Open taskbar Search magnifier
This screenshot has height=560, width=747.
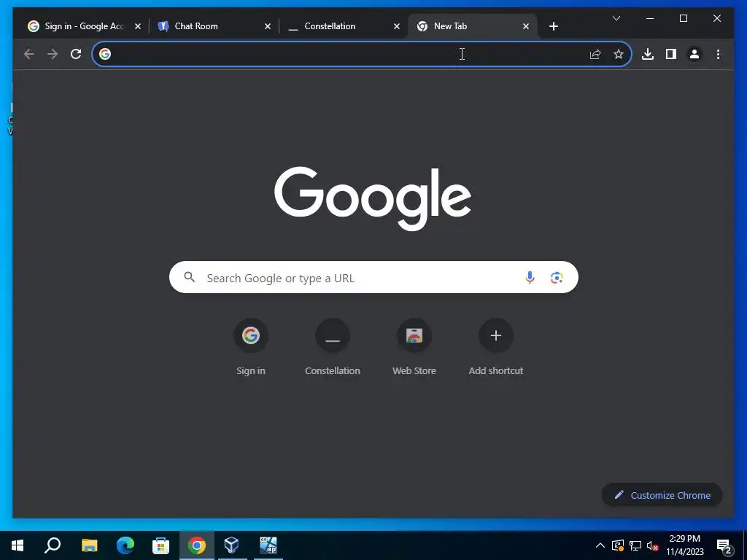[53, 545]
